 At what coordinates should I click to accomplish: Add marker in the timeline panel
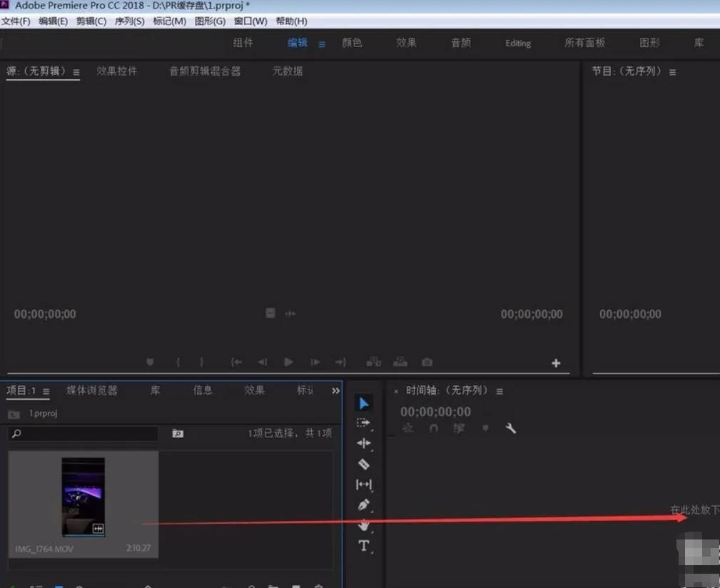point(485,428)
